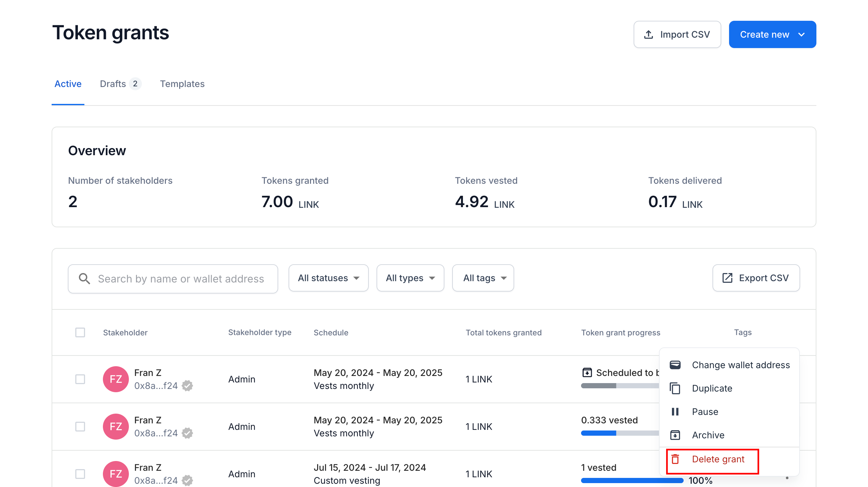Choose Pause from the context menu
Screen dimensions: 868x487
point(729,411)
